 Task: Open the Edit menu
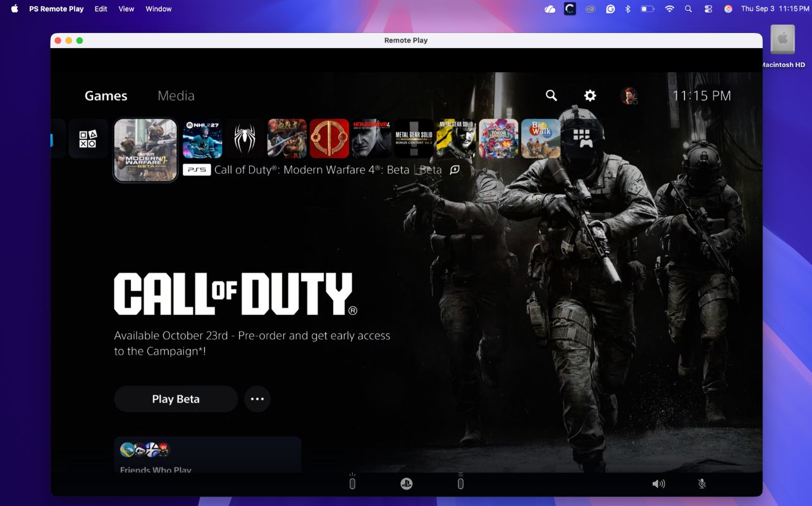(x=101, y=9)
